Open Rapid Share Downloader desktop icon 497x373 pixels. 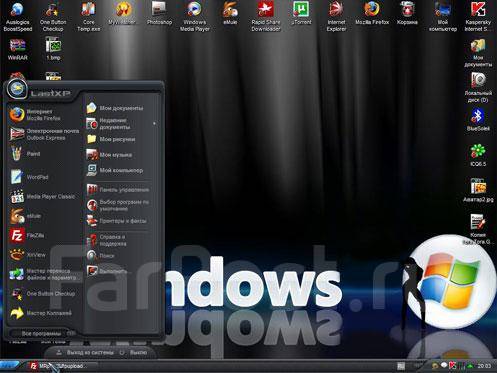[266, 17]
